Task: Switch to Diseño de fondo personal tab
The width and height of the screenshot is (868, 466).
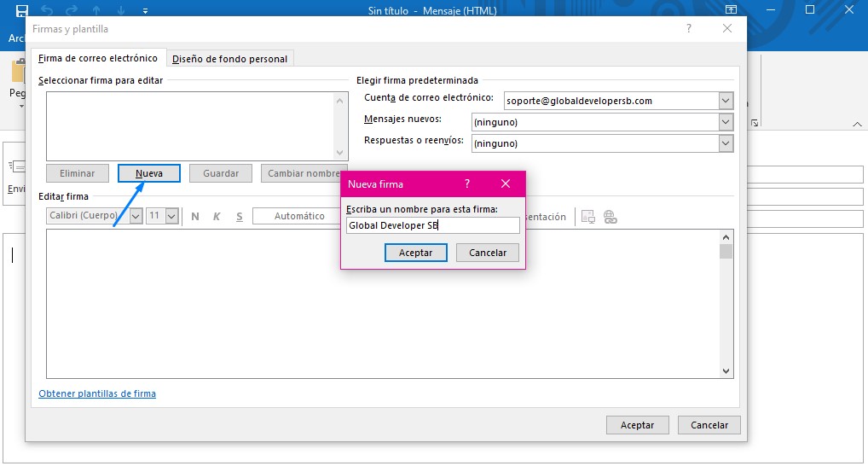Action: pyautogui.click(x=231, y=59)
